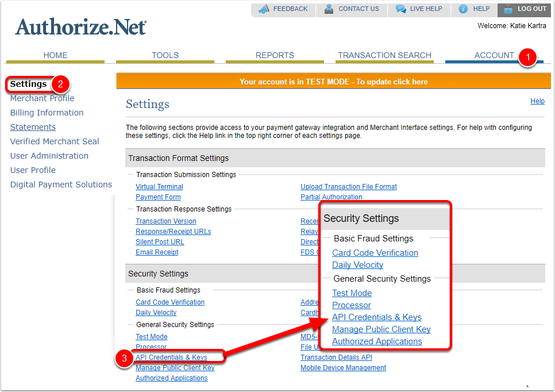Click the Authorize.Net logo
Image resolution: width=555 pixels, height=392 pixels.
tap(80, 27)
